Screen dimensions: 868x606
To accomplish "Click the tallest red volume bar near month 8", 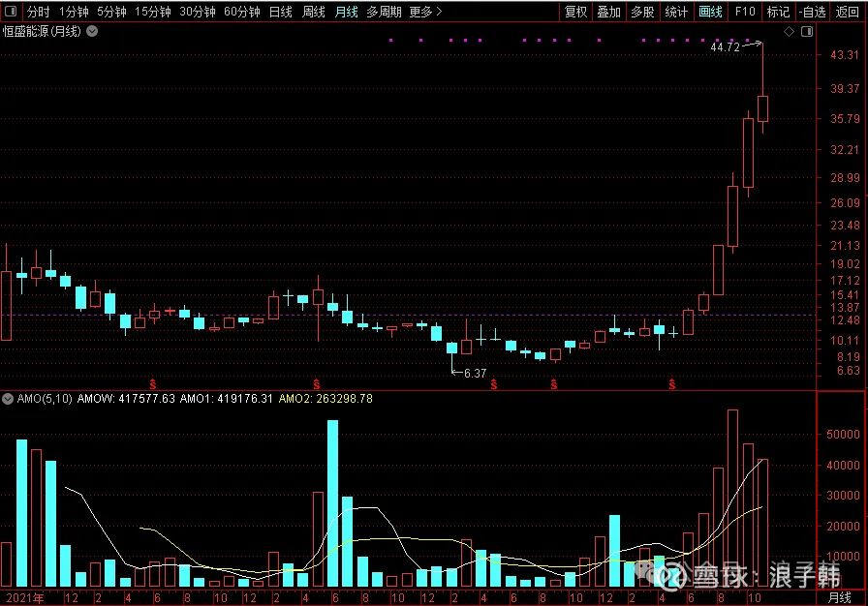I will 732,499.
